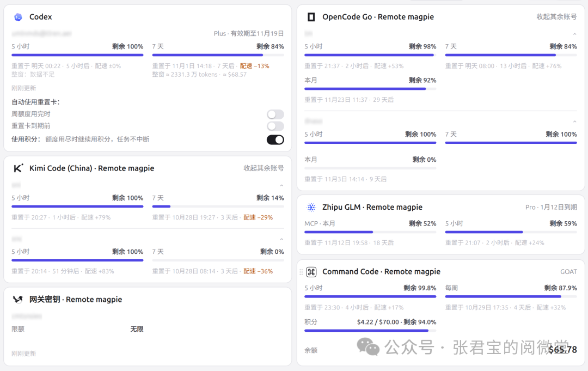Screen dimensions: 588x371
Task: Click 收起其余账号 in OpenCode Go card
Action: 556,16
